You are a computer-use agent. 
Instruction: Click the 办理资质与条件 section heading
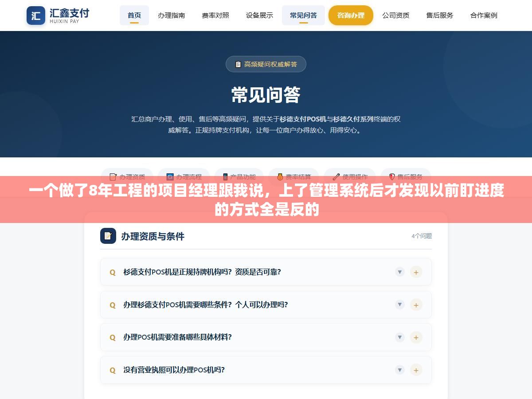point(153,236)
